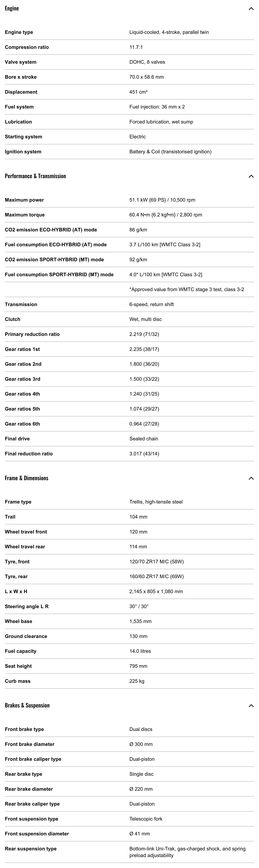Image resolution: width=259 pixels, height=868 pixels.
Task: Click the Gear ratios 6th label
Action: 22,424
